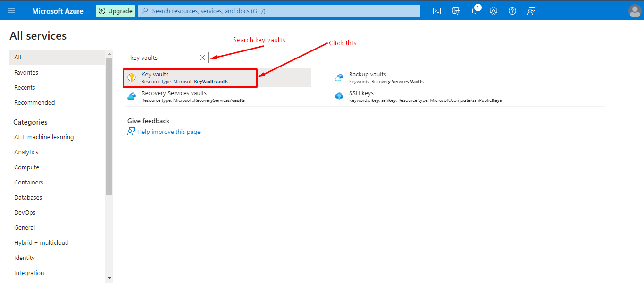Image resolution: width=644 pixels, height=292 pixels.
Task: Click the sidebar scroll down arrow
Action: [109, 279]
